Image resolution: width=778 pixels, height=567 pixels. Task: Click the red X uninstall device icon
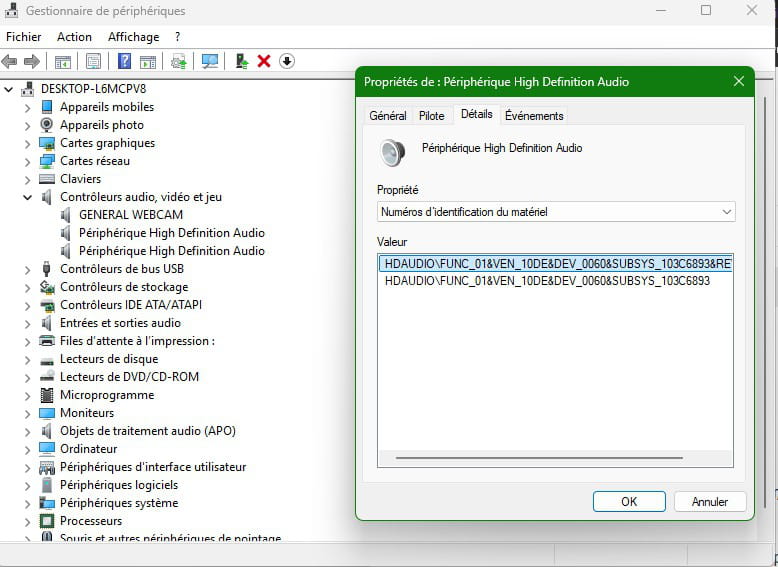coord(264,62)
